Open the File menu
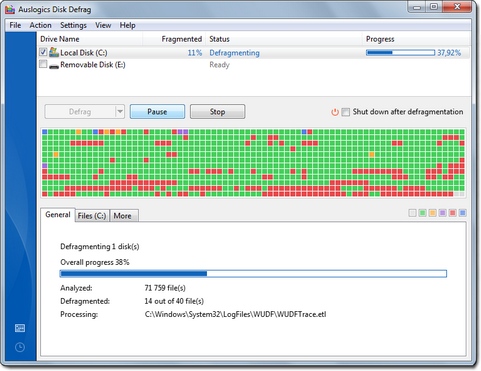The height and width of the screenshot is (371, 481). [x=15, y=25]
